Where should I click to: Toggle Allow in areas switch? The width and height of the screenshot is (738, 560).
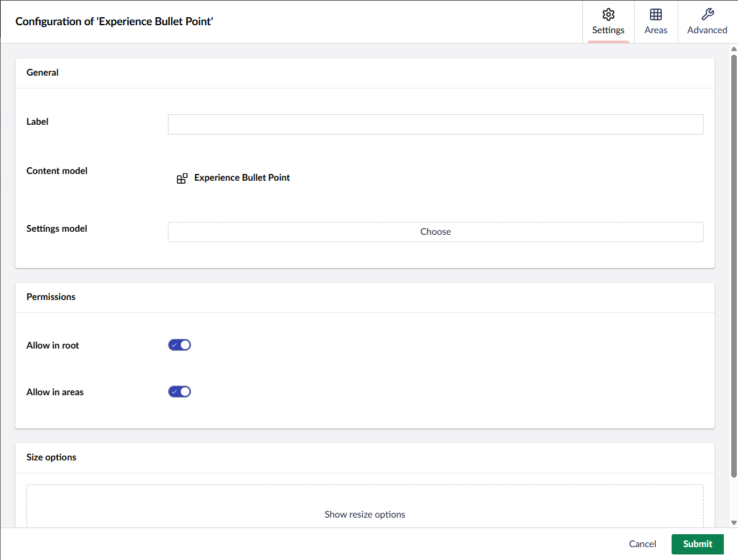[180, 392]
